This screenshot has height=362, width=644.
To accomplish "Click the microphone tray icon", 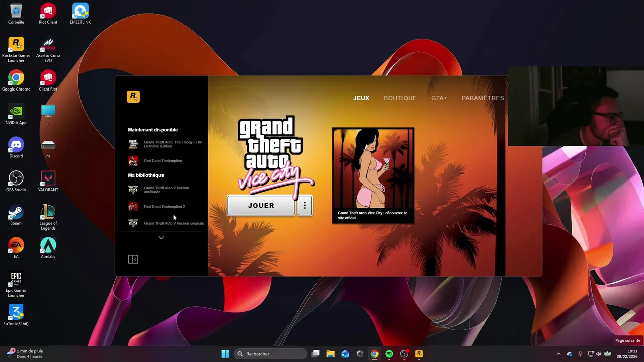I will point(580,354).
